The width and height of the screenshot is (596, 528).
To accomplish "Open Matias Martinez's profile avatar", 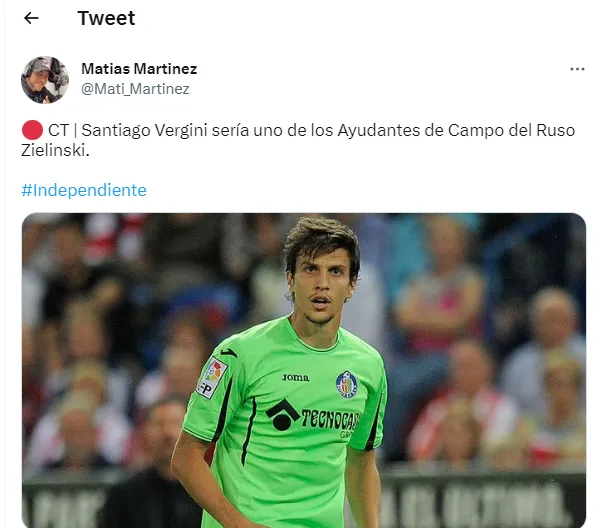I will tap(45, 80).
